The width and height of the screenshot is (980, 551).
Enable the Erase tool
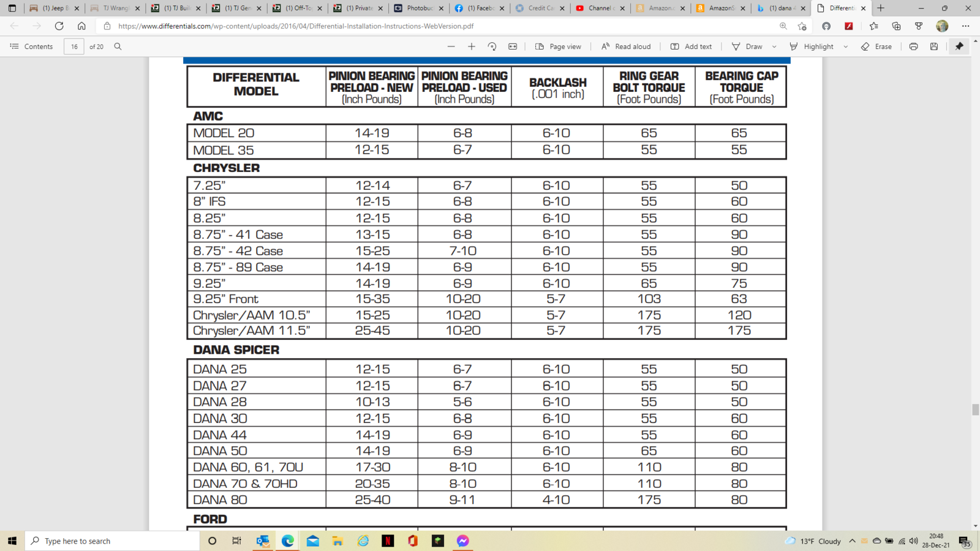tap(876, 47)
